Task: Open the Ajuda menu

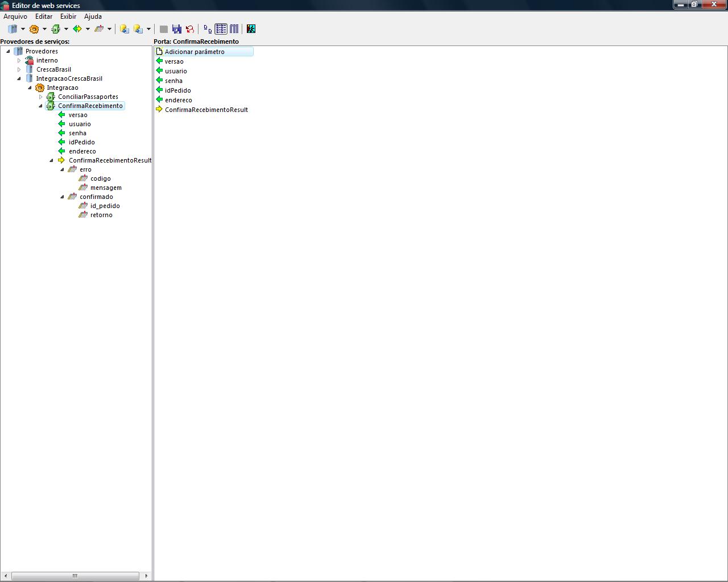Action: tap(93, 16)
